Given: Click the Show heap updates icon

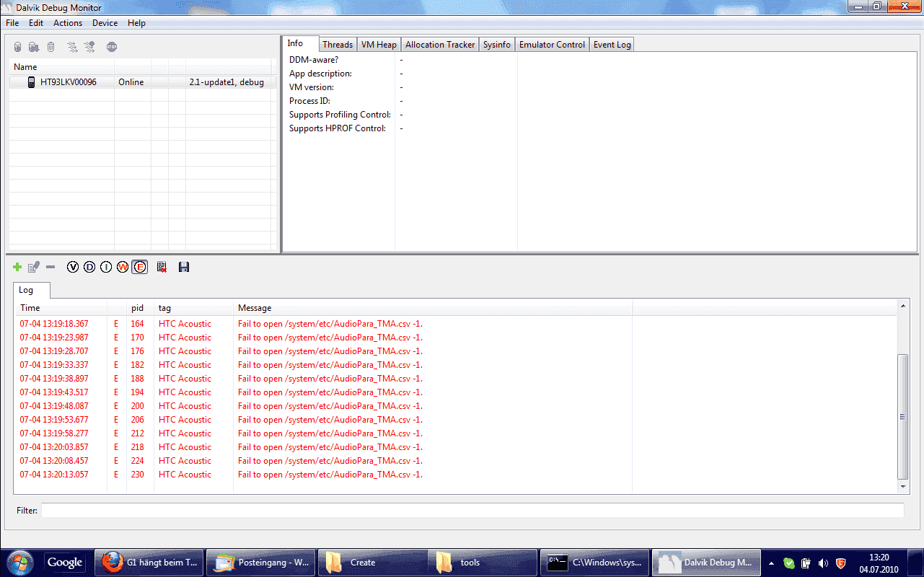Looking at the screenshot, I should click(x=18, y=47).
